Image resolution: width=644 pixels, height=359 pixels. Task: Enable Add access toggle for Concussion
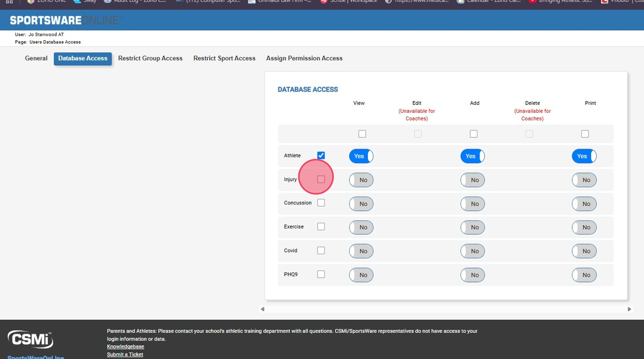(x=472, y=204)
